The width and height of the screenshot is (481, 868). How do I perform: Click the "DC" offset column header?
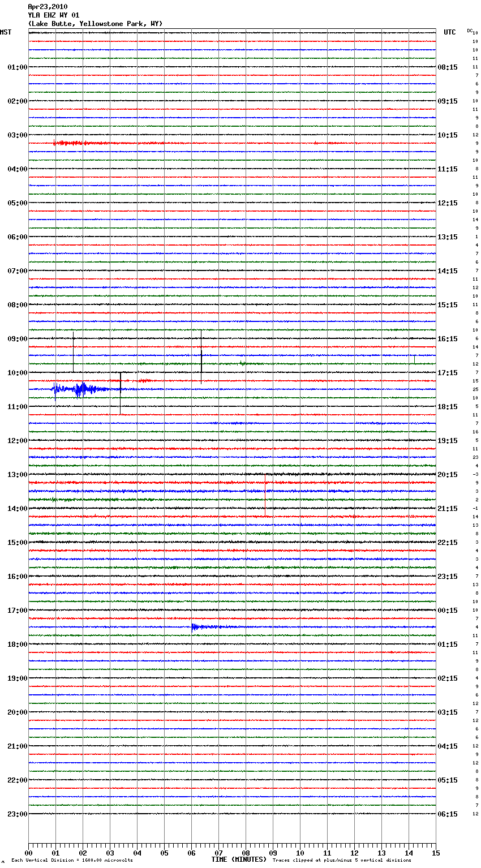(470, 31)
